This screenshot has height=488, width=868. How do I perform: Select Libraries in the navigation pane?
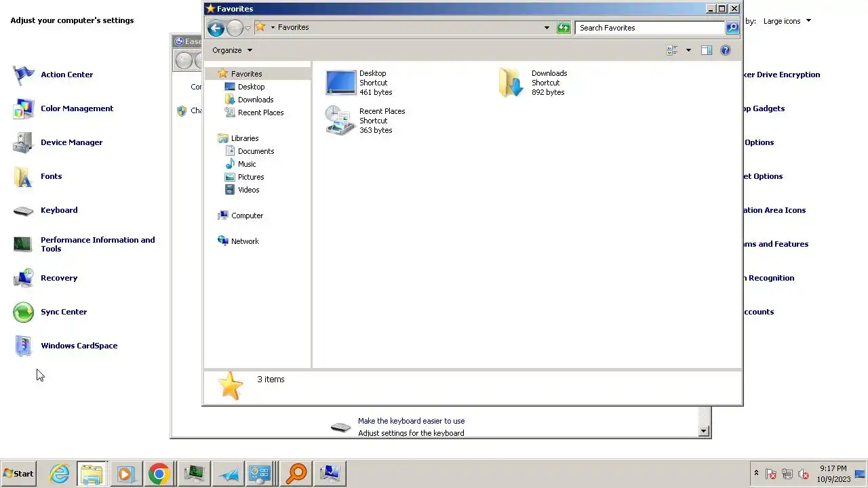coord(244,138)
